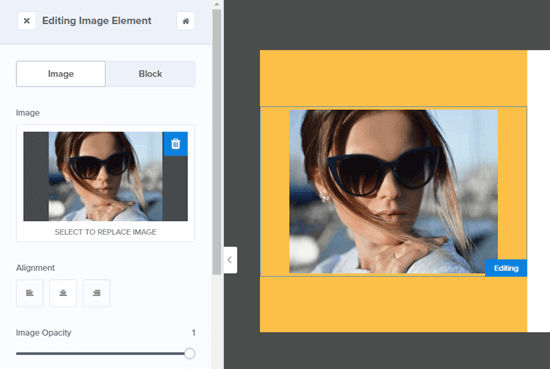The height and width of the screenshot is (369, 550).
Task: Align the image to the left
Action: click(x=29, y=293)
